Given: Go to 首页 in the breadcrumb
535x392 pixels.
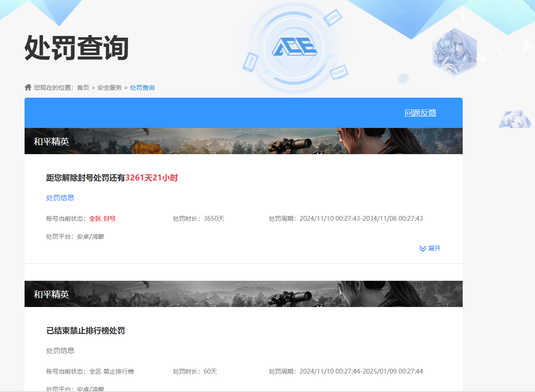Looking at the screenshot, I should [x=83, y=88].
